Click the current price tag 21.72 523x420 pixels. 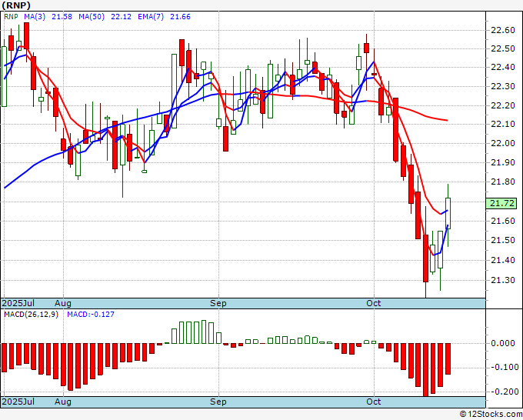[501, 203]
